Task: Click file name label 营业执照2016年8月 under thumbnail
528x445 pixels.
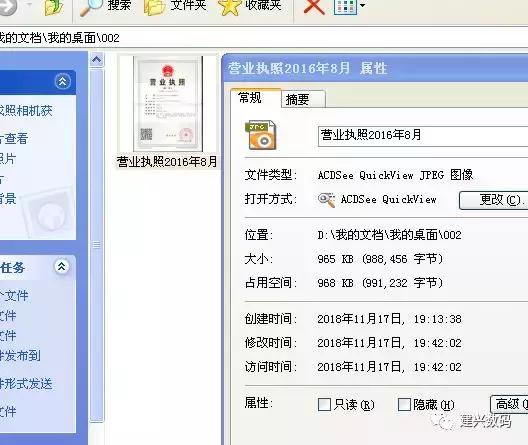Action: point(167,162)
